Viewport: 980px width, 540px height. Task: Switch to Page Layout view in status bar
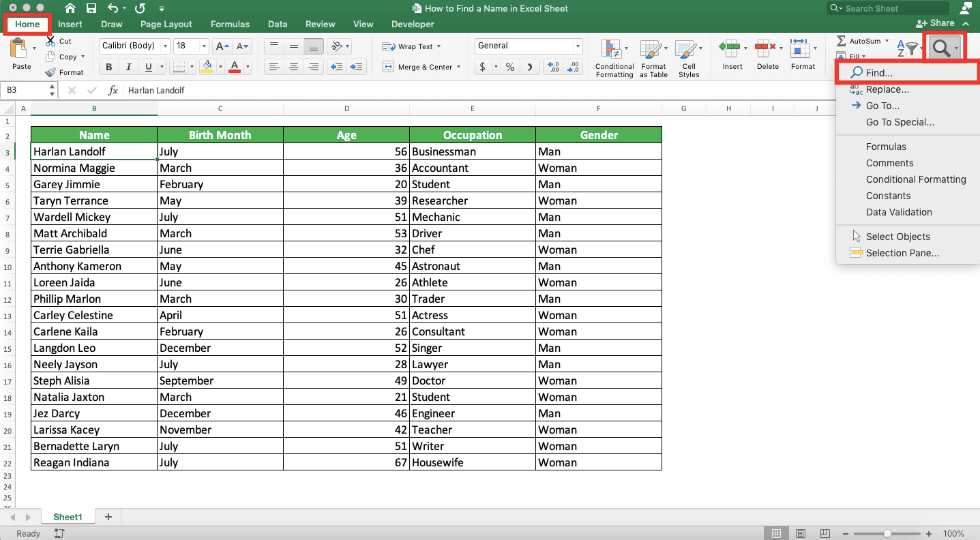click(x=801, y=533)
